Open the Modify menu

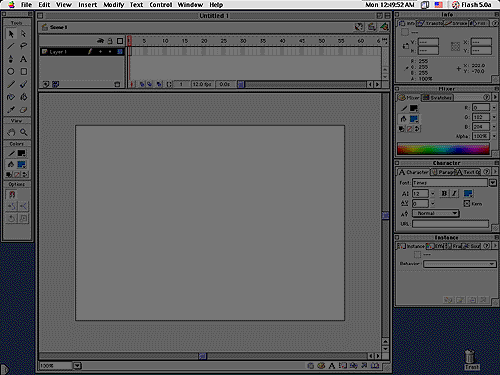pyautogui.click(x=114, y=5)
